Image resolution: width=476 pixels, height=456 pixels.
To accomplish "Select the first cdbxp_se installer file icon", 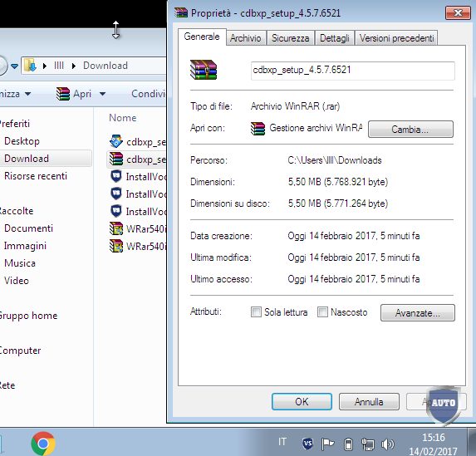I will coord(116,141).
